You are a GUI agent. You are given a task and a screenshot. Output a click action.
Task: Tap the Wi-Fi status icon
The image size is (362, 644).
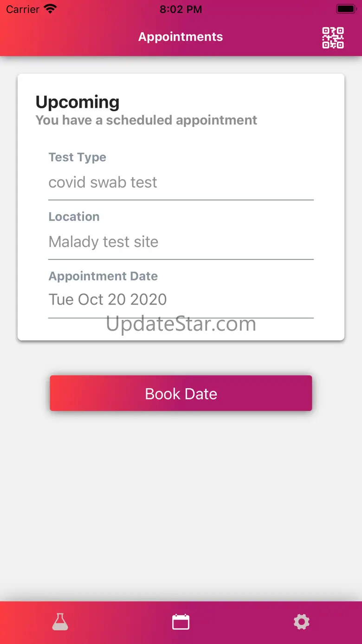point(50,9)
